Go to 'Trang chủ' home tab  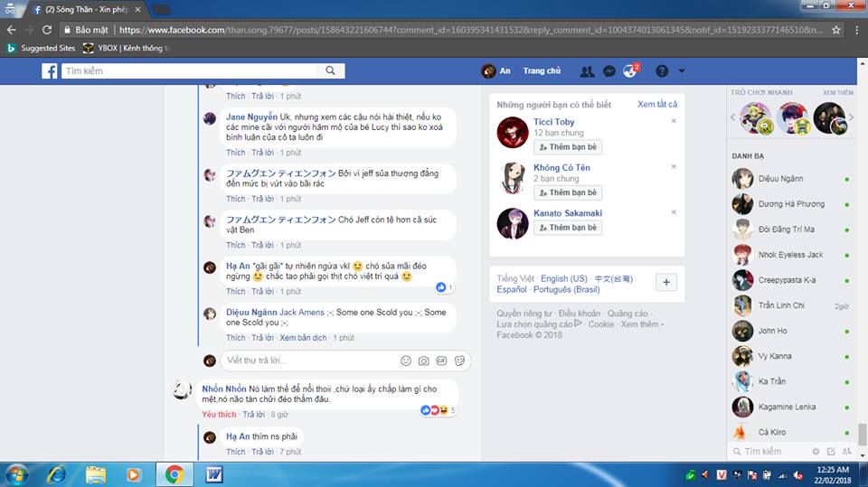click(x=542, y=71)
